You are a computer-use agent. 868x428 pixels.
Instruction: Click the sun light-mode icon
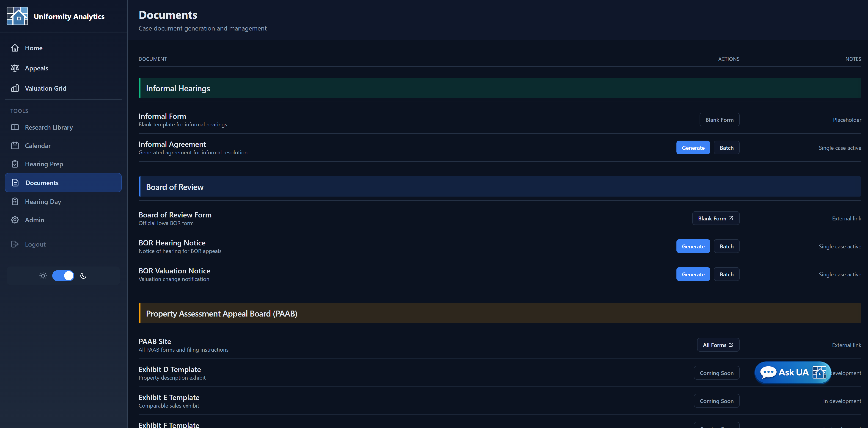coord(43,275)
